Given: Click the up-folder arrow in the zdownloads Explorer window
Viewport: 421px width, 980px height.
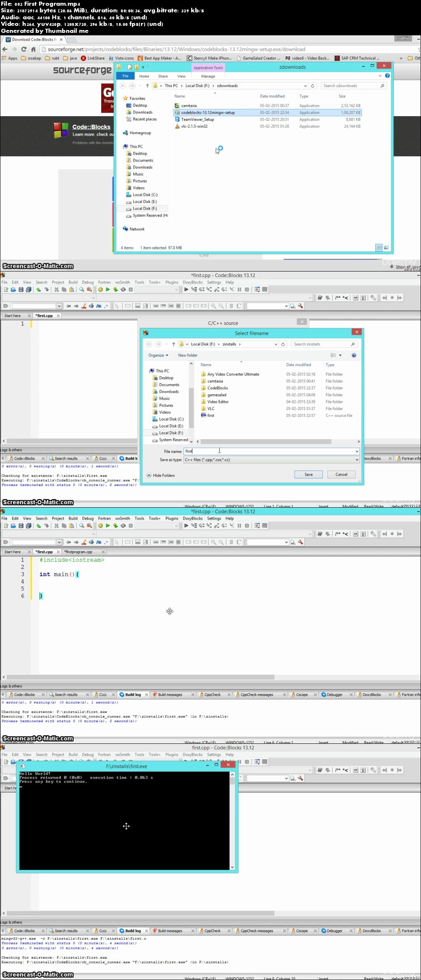Looking at the screenshot, I should coord(147,86).
